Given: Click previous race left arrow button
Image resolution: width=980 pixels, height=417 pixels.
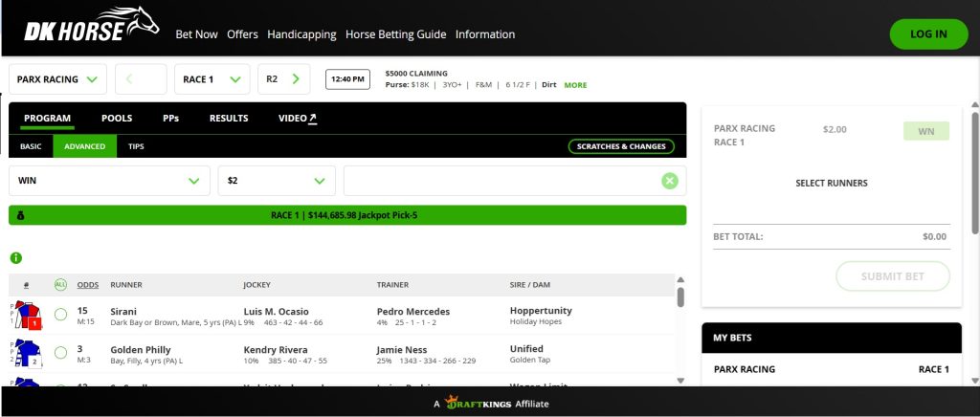Looking at the screenshot, I should [x=141, y=79].
